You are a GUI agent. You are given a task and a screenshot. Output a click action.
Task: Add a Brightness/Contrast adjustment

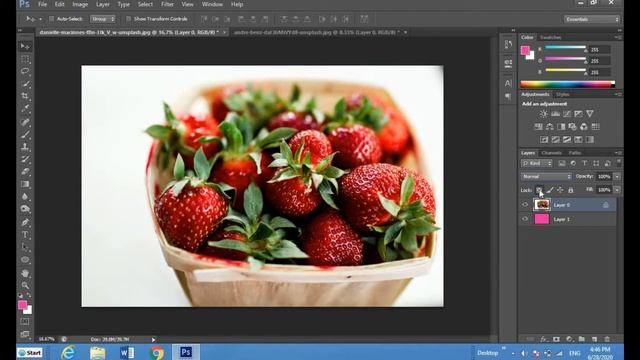coord(544,114)
